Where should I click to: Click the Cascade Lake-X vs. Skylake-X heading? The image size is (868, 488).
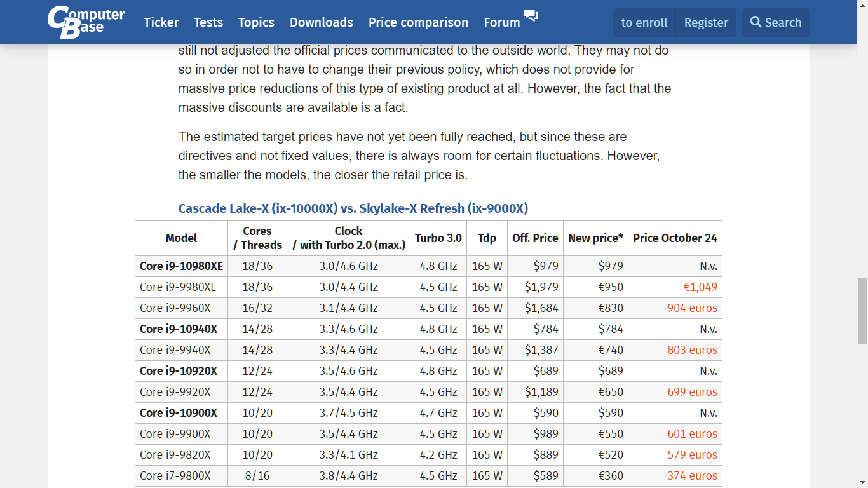(353, 208)
